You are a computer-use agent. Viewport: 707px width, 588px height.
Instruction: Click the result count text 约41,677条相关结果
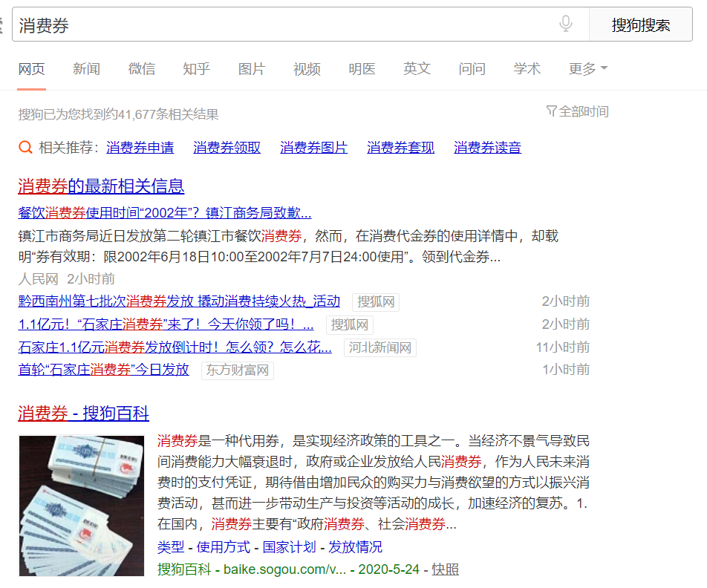[163, 114]
